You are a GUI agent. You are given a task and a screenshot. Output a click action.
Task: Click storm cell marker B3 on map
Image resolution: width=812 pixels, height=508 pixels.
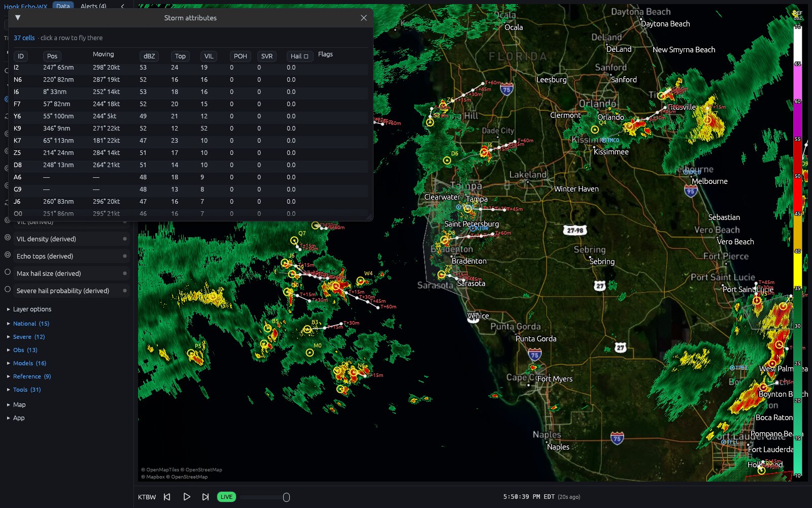click(307, 329)
